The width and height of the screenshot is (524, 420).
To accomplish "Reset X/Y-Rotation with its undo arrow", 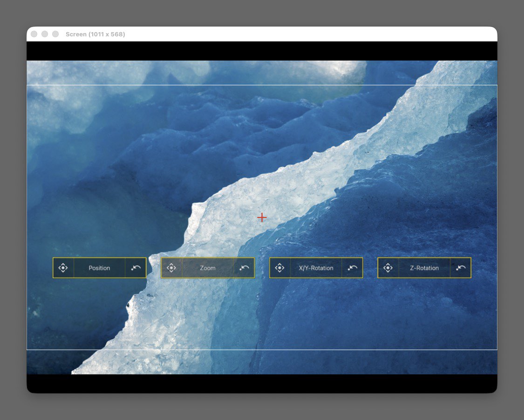I will 353,268.
